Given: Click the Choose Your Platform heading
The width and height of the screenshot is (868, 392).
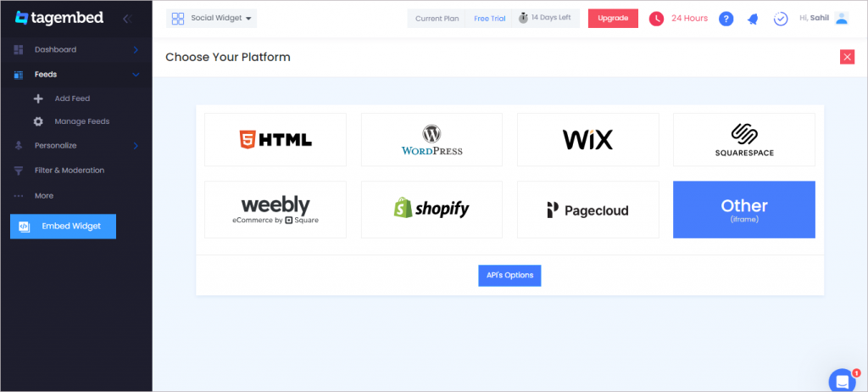Looking at the screenshot, I should 228,57.
